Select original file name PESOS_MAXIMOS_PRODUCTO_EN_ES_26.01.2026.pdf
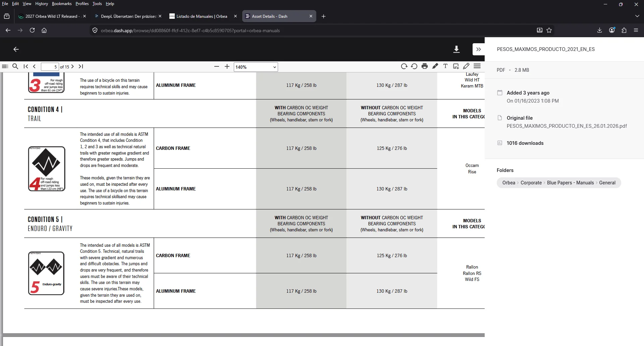The height and width of the screenshot is (346, 644). point(567,126)
